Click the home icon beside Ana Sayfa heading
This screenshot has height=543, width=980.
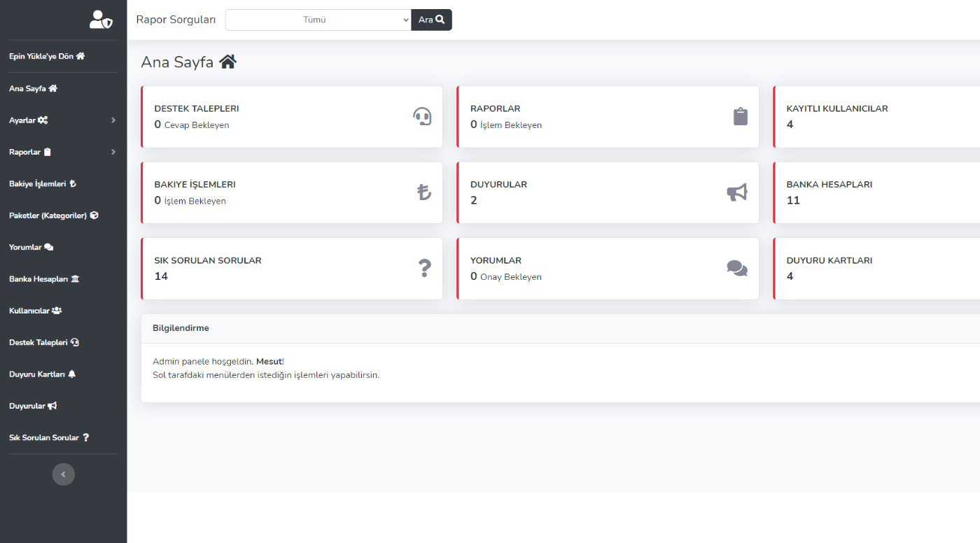point(228,62)
